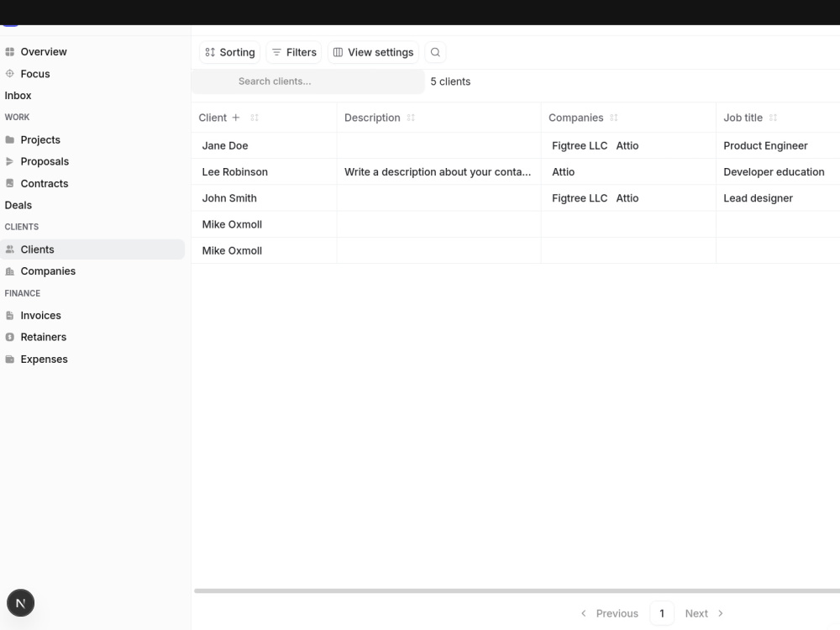
Task: Sort by the Description column arrows
Action: pos(411,118)
